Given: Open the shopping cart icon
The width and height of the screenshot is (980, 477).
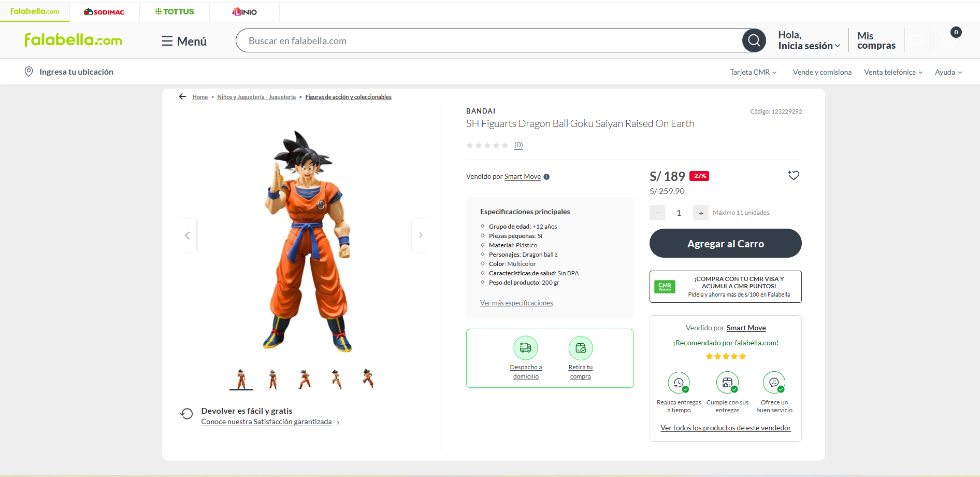Looking at the screenshot, I should (x=949, y=40).
